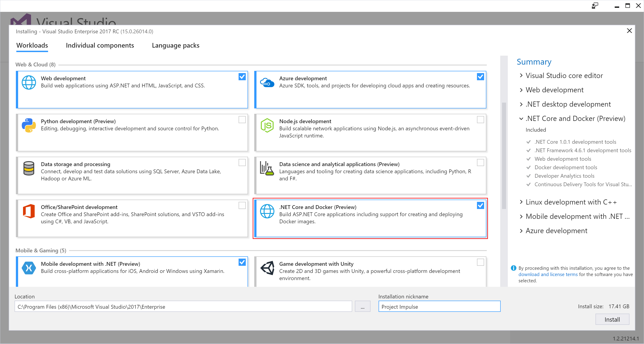Click the Unity game development icon
The width and height of the screenshot is (644, 344).
(x=267, y=268)
